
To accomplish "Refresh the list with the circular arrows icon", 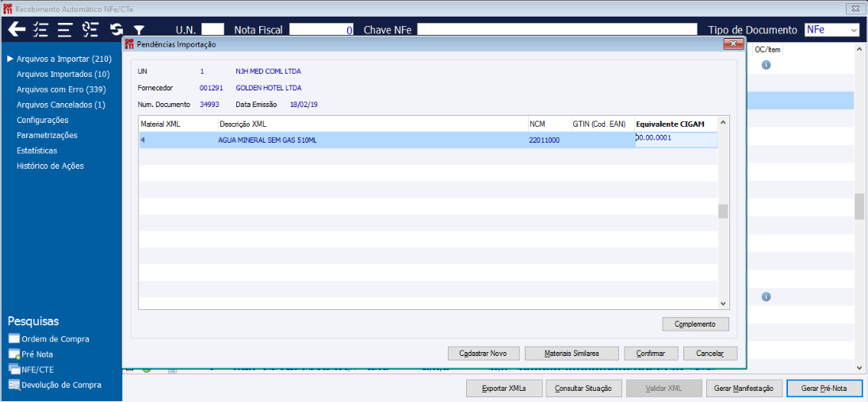I will click(117, 29).
